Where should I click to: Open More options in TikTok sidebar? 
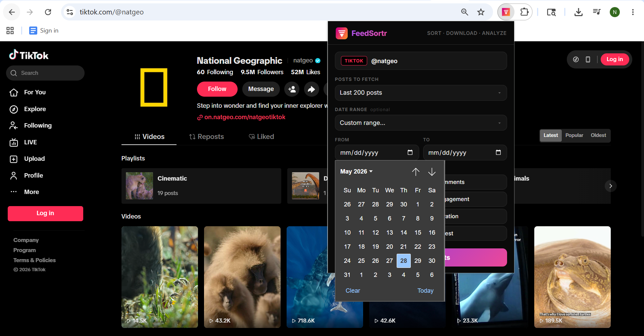pos(31,192)
